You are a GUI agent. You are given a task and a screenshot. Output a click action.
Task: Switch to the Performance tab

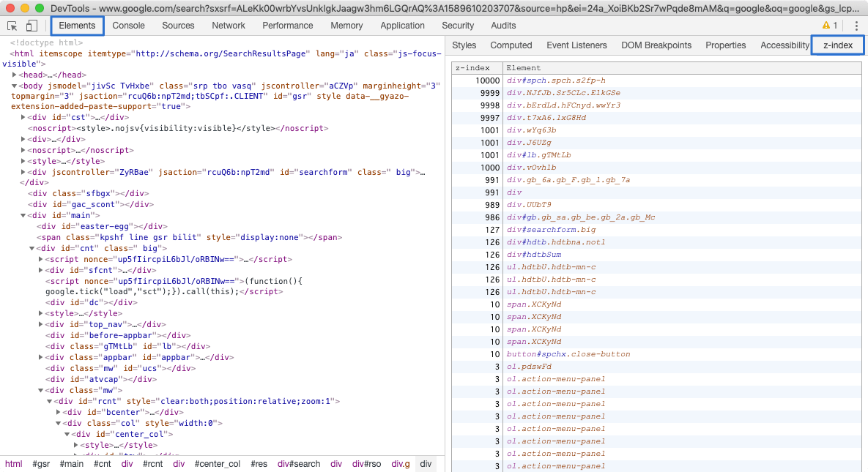[x=287, y=25]
